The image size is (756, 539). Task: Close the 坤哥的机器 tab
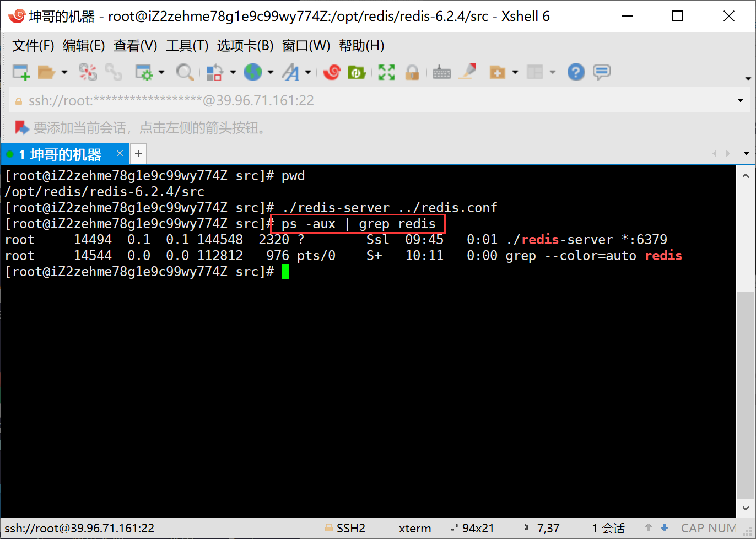coord(120,153)
